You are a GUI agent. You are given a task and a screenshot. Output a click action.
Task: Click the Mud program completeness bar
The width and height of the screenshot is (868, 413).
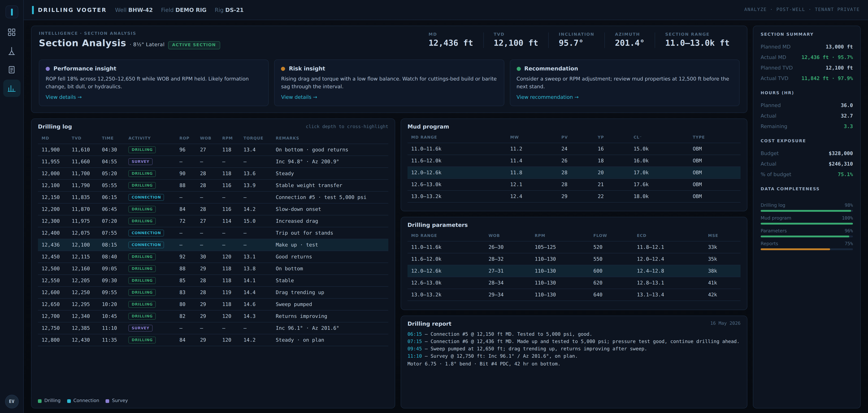806,224
